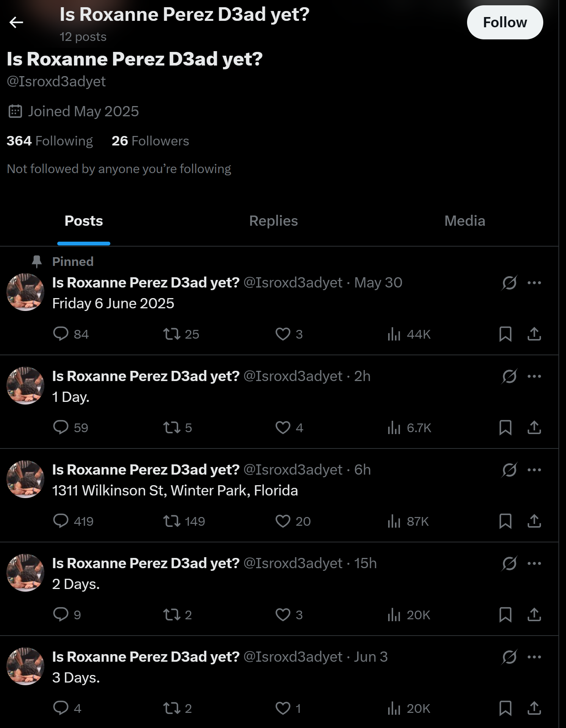The height and width of the screenshot is (728, 566).
Task: Open the reply icon on the 6h post
Action: (x=61, y=521)
